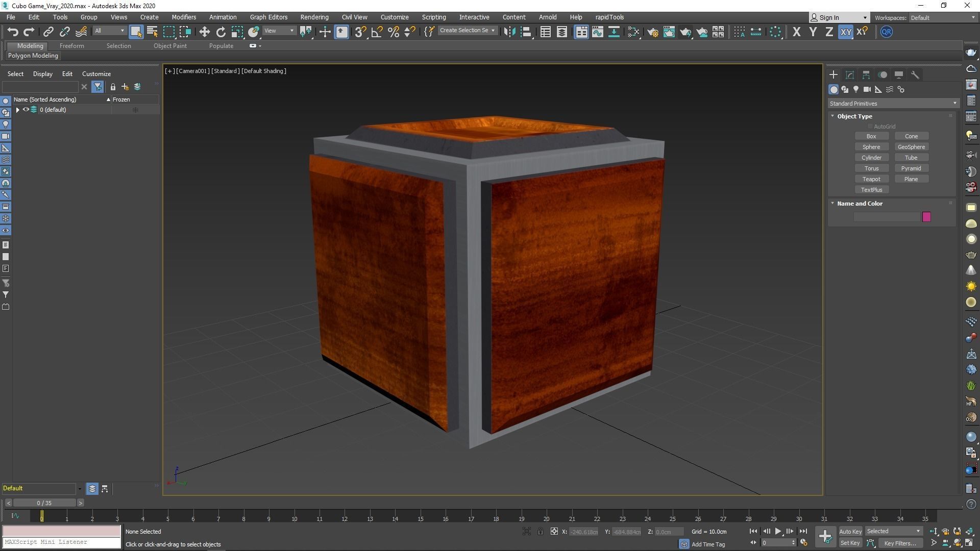This screenshot has height=551, width=980.
Task: Switch to the Freeform ribbon tab
Action: (71, 46)
